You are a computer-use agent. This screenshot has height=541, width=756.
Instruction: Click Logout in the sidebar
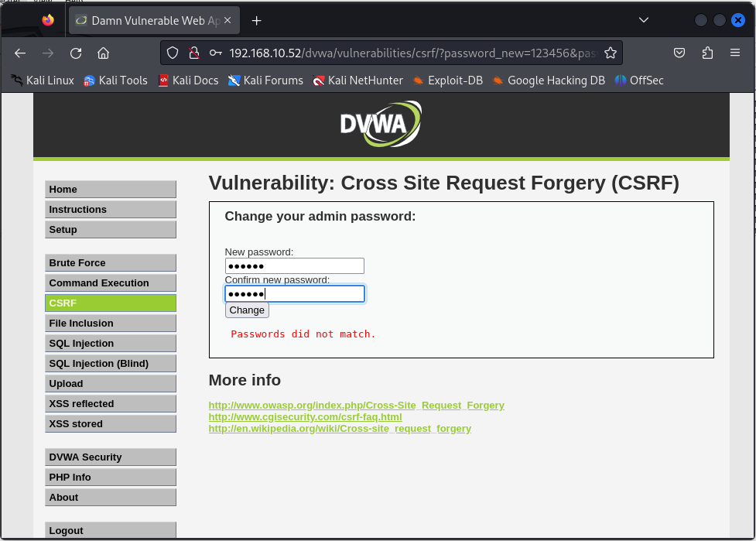[x=111, y=530]
